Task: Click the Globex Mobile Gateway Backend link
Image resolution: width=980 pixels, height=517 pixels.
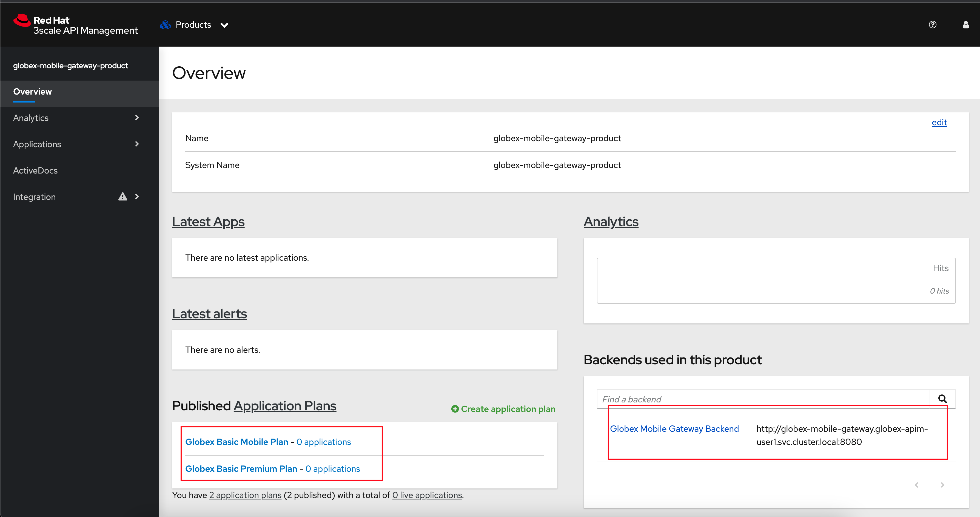Action: point(674,429)
